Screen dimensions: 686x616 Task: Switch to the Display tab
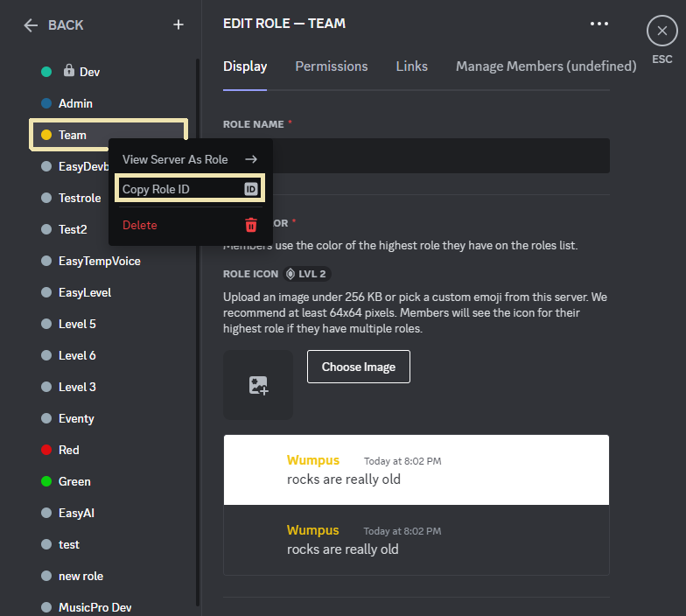pyautogui.click(x=245, y=66)
